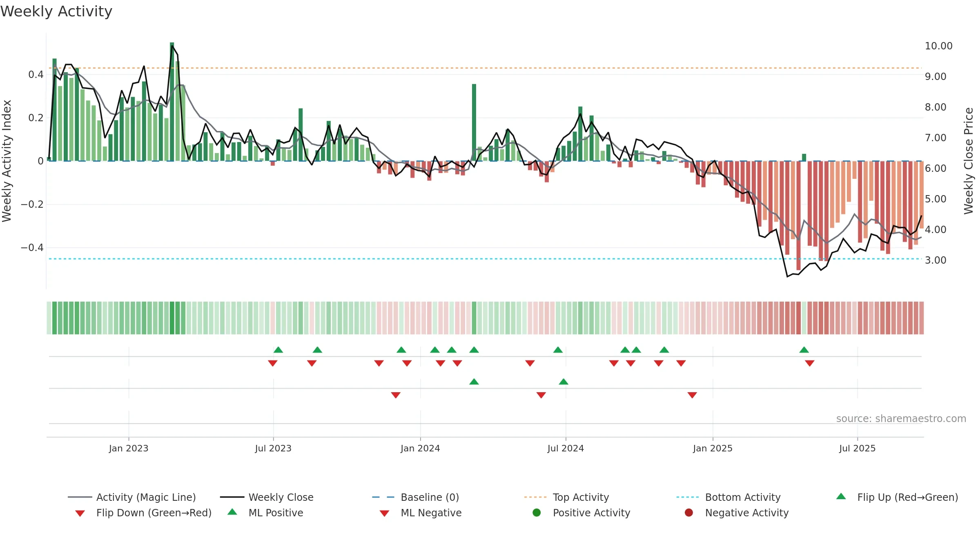Click the ML Positive marker near Jul 2024

(563, 382)
